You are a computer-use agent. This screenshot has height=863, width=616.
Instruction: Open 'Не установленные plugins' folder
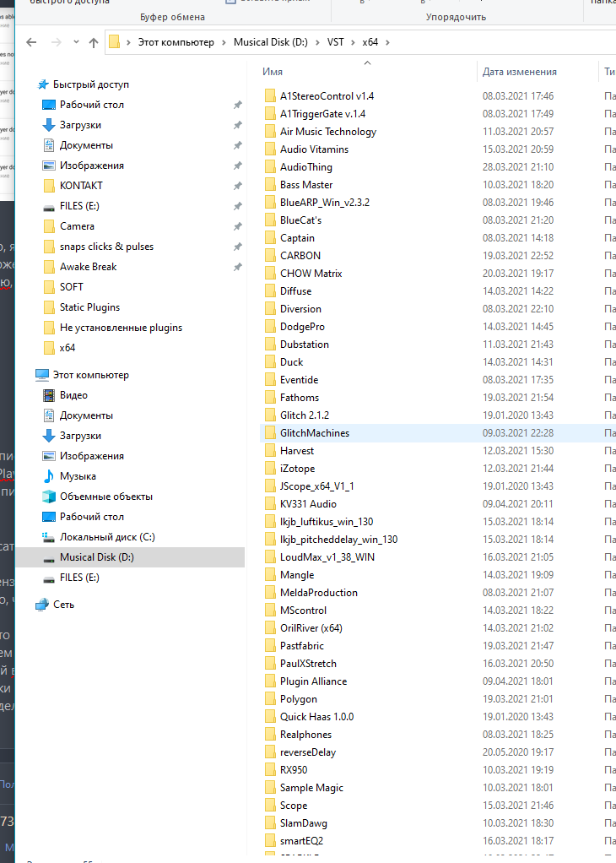(121, 328)
